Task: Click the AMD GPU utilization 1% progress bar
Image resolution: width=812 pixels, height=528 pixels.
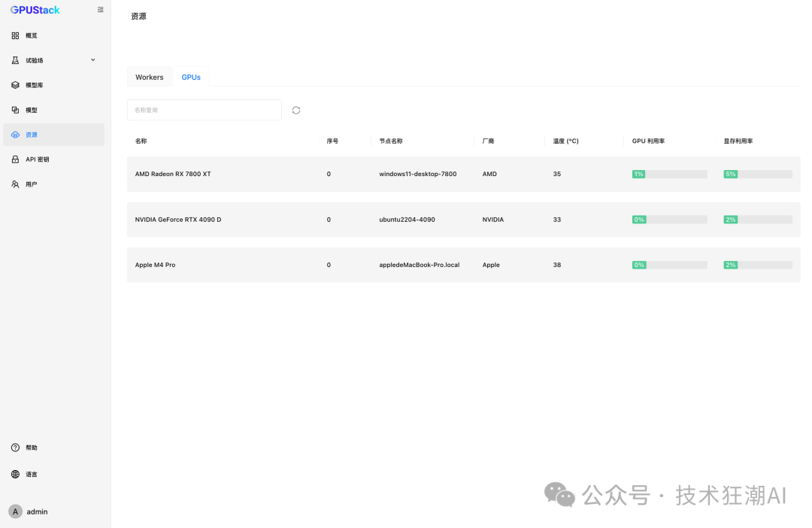Action: tap(670, 174)
